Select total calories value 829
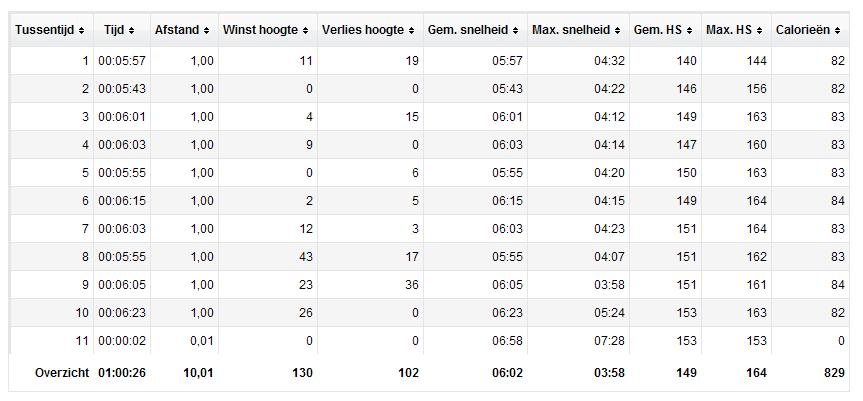The height and width of the screenshot is (401, 863). click(x=834, y=373)
